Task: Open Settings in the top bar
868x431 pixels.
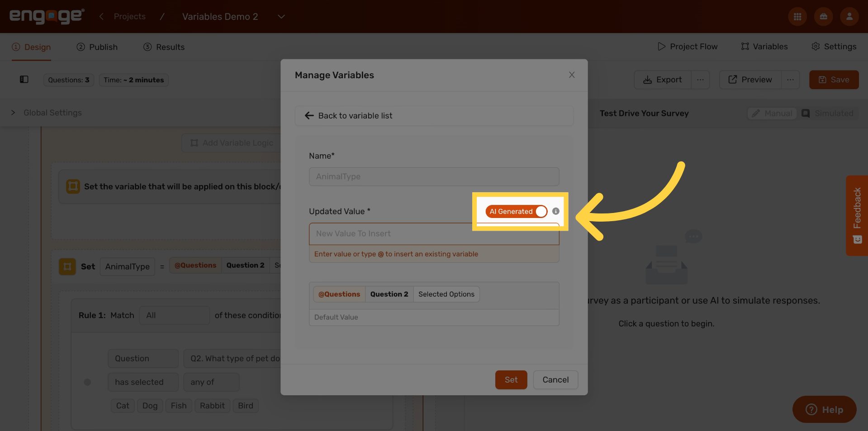Action: (834, 47)
